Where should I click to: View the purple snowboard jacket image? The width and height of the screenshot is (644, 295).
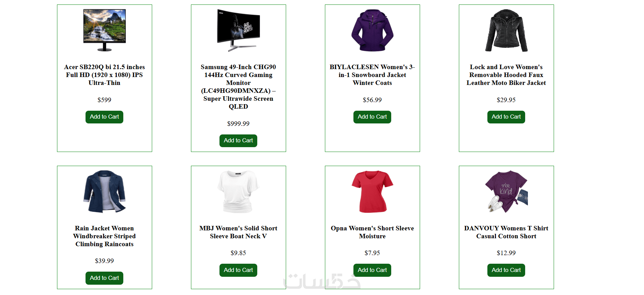coord(372,31)
